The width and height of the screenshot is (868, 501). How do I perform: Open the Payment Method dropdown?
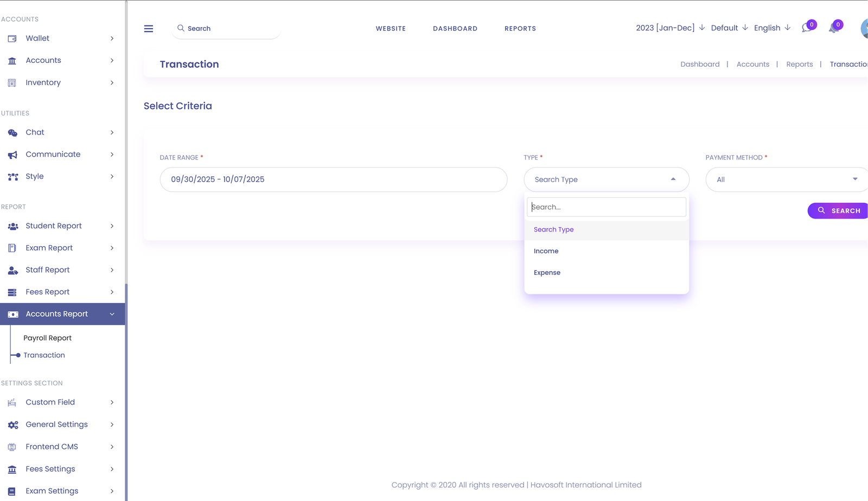787,179
